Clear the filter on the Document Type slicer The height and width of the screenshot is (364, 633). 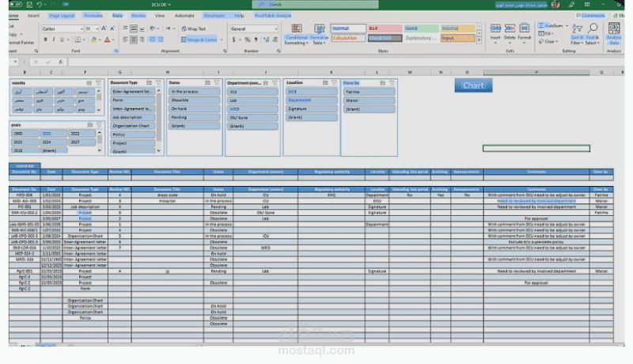[x=157, y=83]
